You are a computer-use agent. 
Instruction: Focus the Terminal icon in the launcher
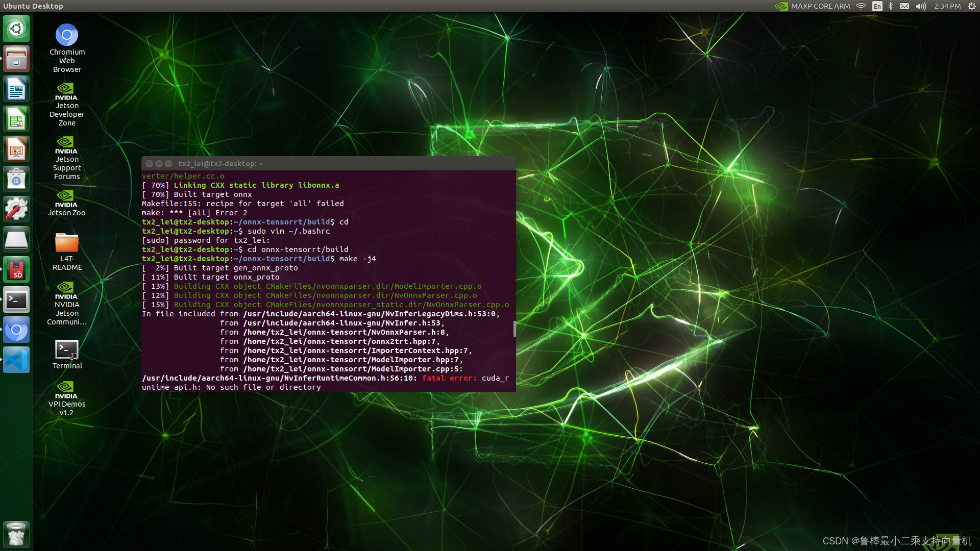[16, 299]
